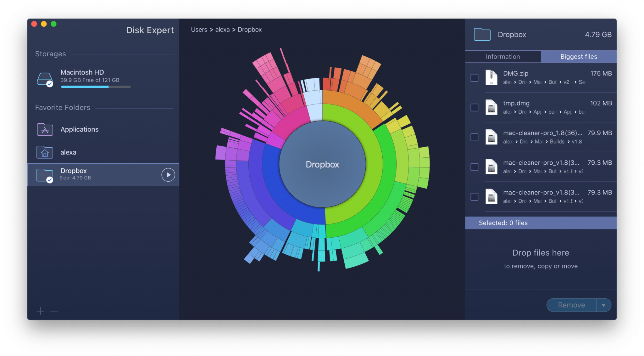Screen dimensions: 644x356
Task: Switch to the Biggest files tab
Action: [x=578, y=57]
